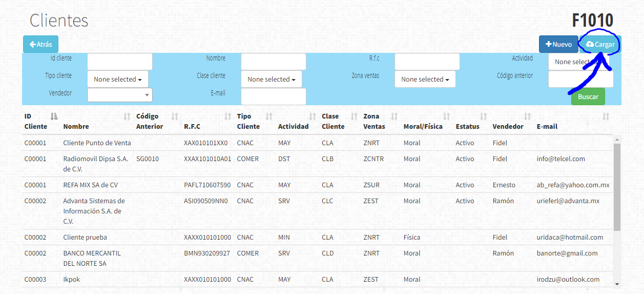Focus the Id cliente input field
The image size is (644, 294).
(120, 62)
